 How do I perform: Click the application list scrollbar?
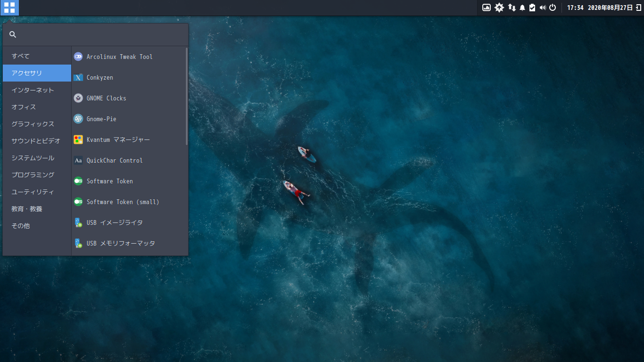point(187,96)
